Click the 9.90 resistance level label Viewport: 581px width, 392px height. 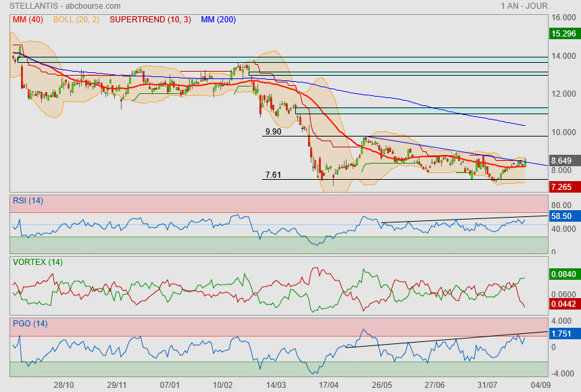pyautogui.click(x=273, y=132)
